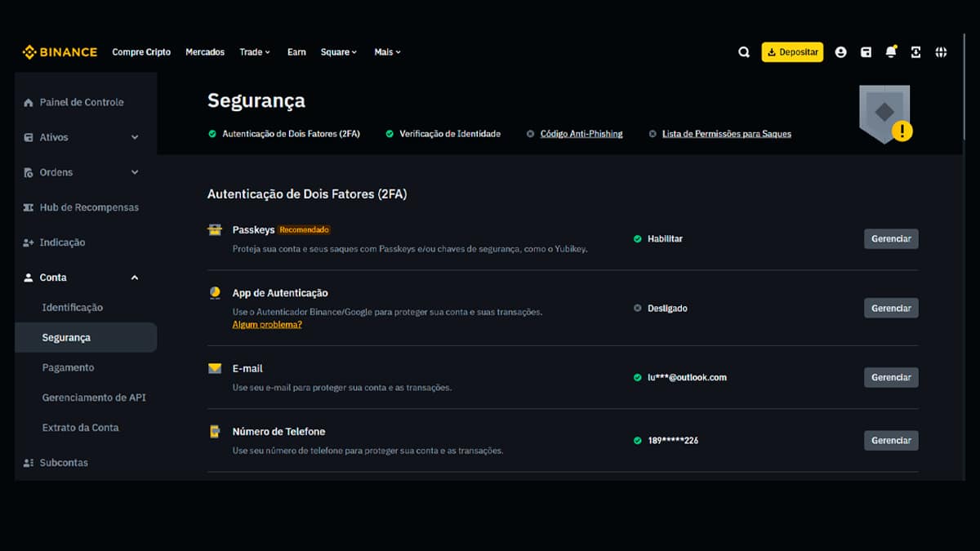Viewport: 980px width, 551px height.
Task: Click the Subcontas sidebar label
Action: coord(64,463)
